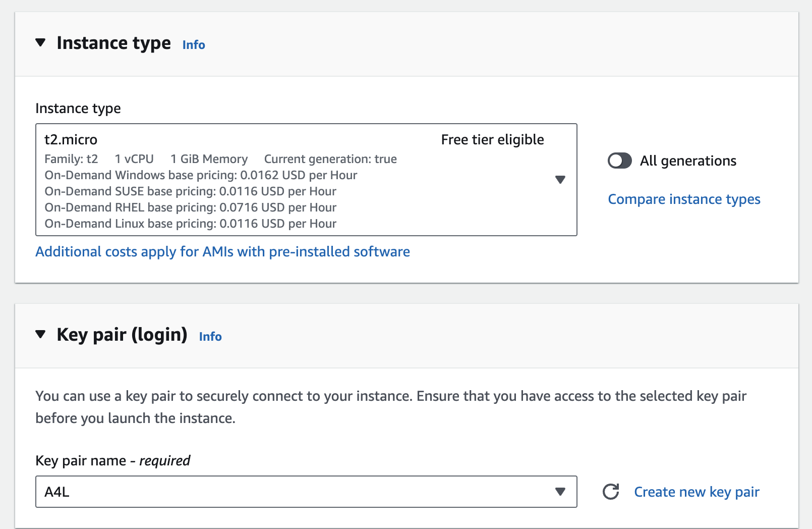The image size is (812, 529).
Task: Click the On-Demand Windows base pricing line
Action: pos(201,175)
